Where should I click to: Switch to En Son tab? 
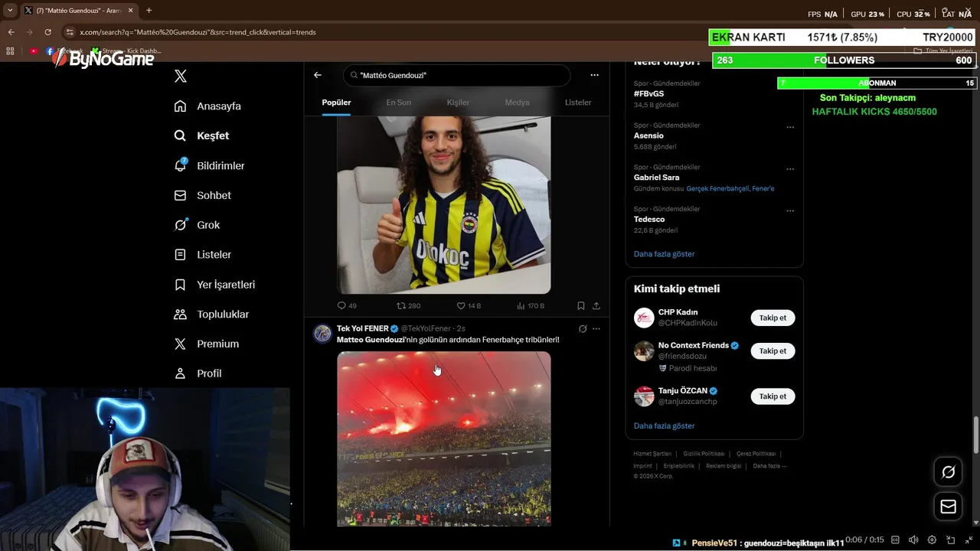(398, 103)
